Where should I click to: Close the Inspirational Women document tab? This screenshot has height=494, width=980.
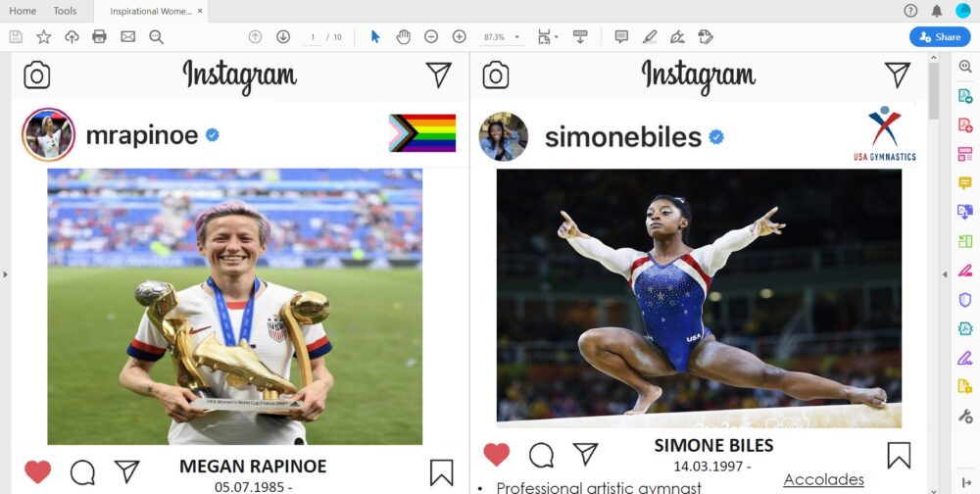[200, 11]
